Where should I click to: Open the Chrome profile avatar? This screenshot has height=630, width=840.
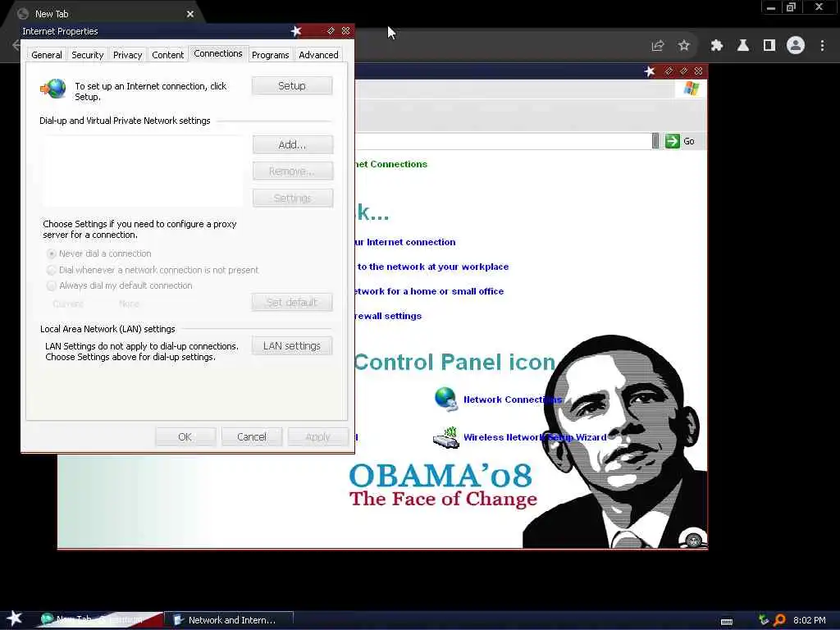796,46
